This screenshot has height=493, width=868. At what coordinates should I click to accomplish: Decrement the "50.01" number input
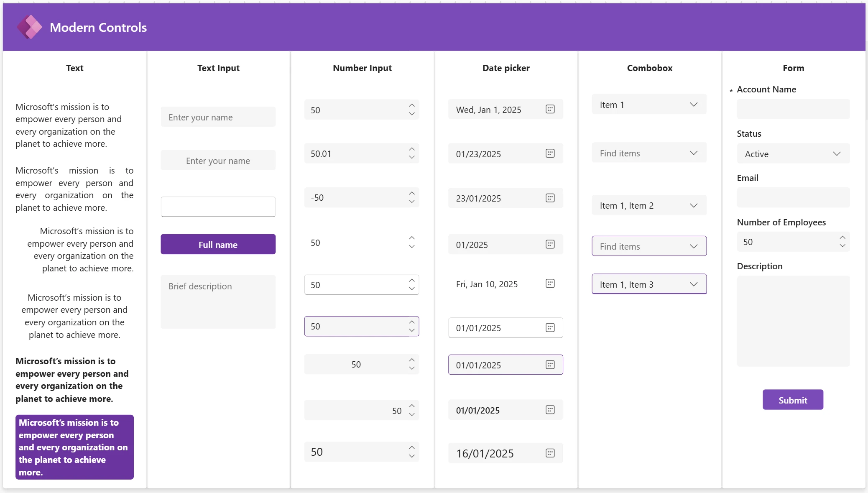(411, 158)
